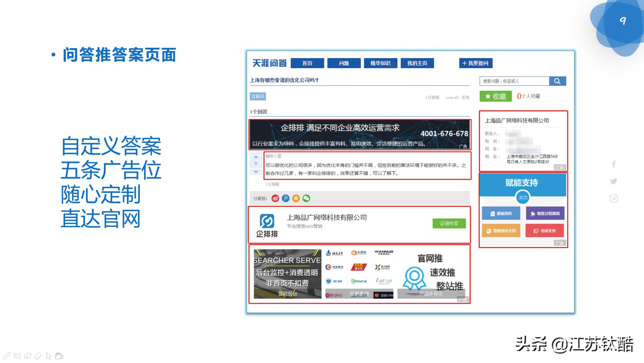Share the answer via WeChat icon
Image resolution: width=644 pixels, height=363 pixels.
[x=306, y=198]
